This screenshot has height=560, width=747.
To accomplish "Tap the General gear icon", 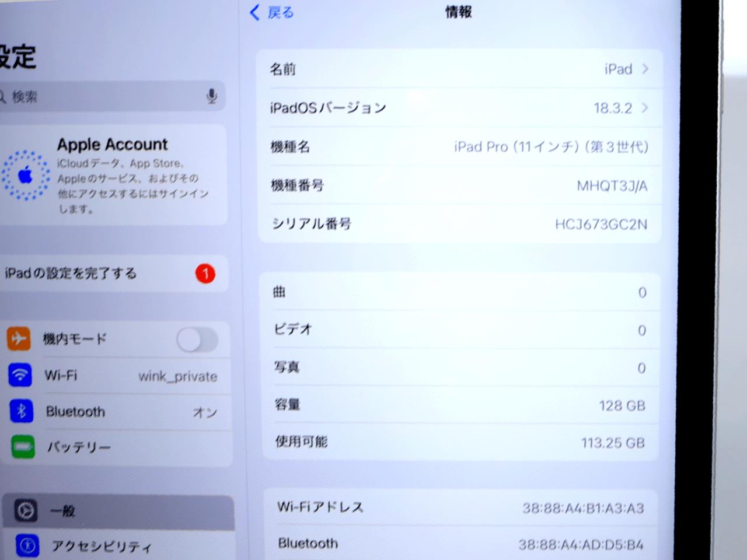I will coord(26,510).
